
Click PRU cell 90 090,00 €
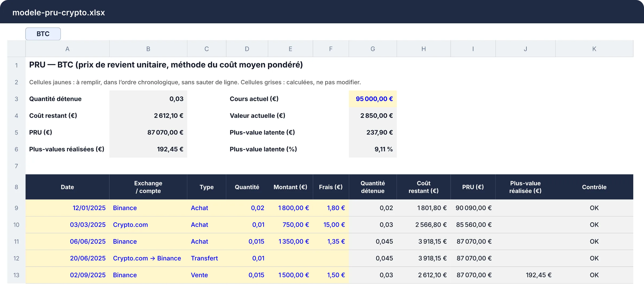pos(473,208)
